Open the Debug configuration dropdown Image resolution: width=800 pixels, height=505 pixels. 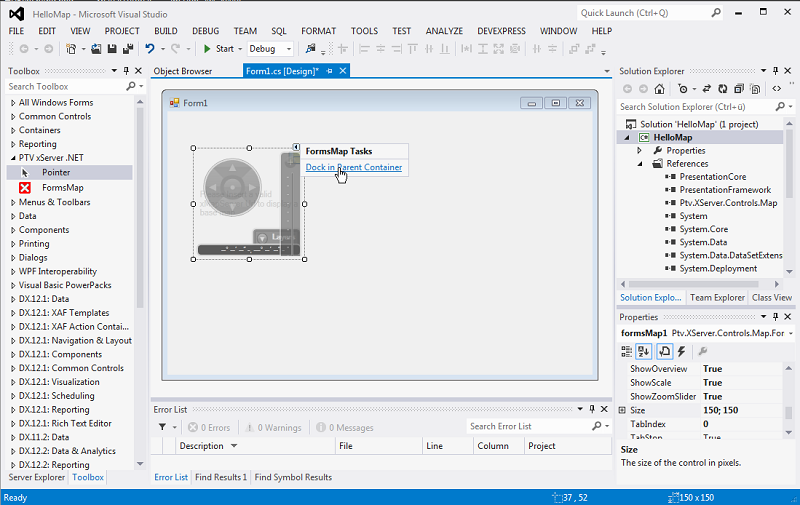(289, 49)
